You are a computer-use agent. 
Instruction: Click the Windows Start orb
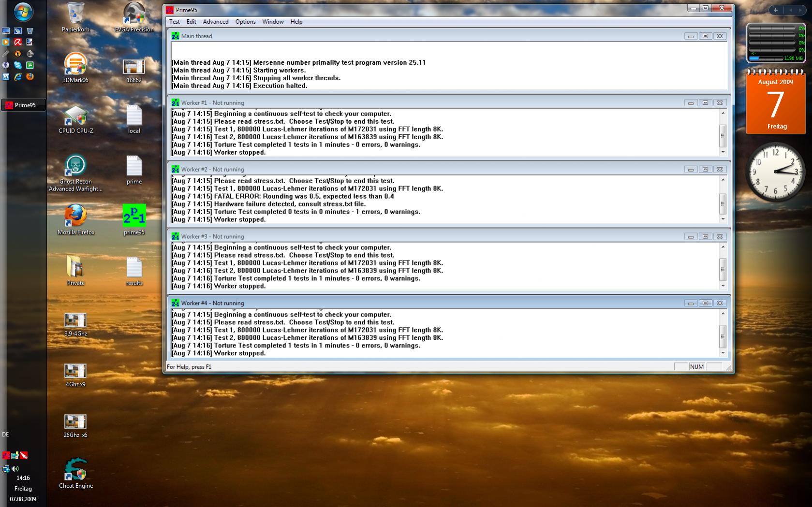click(x=23, y=12)
